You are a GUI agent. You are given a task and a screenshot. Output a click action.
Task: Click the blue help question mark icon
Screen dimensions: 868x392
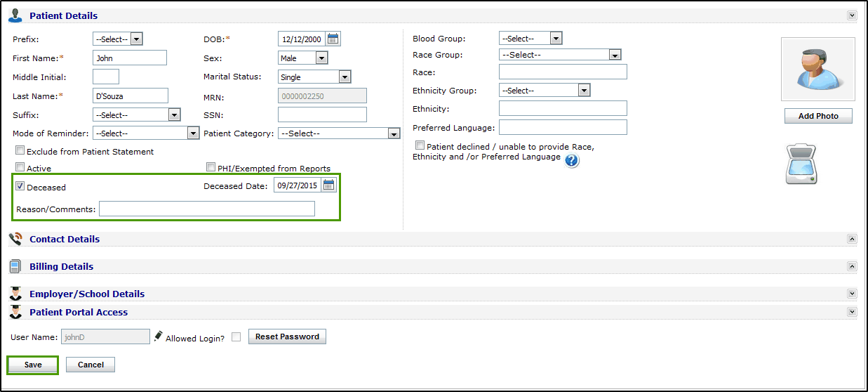[572, 161]
